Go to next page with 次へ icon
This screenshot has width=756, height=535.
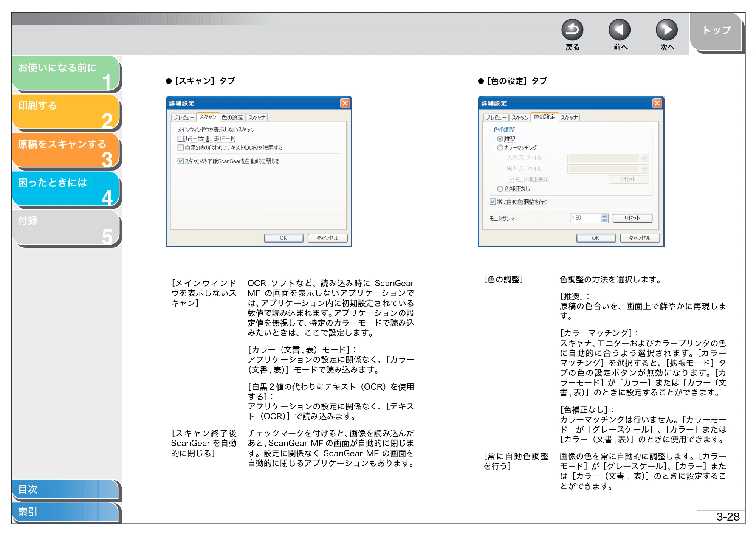pos(666,29)
